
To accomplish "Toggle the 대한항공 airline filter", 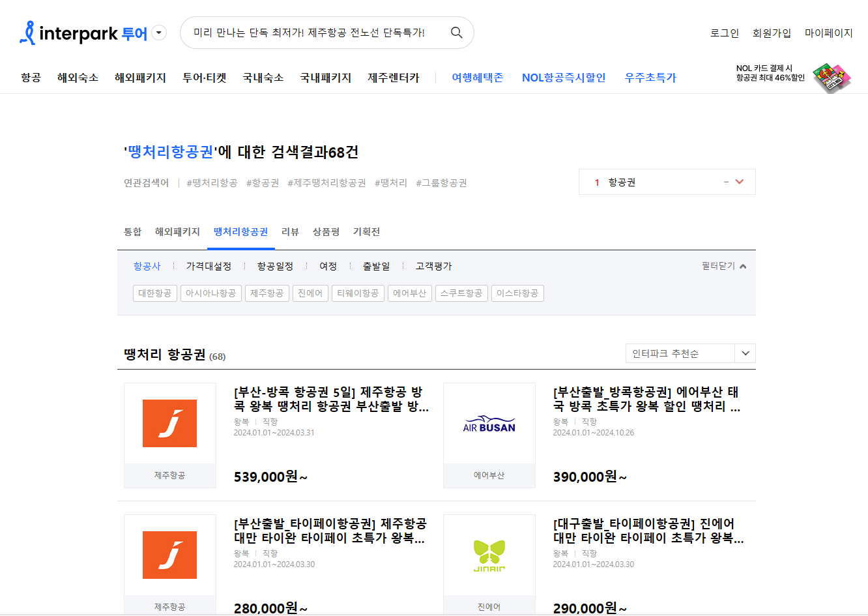I will click(154, 293).
